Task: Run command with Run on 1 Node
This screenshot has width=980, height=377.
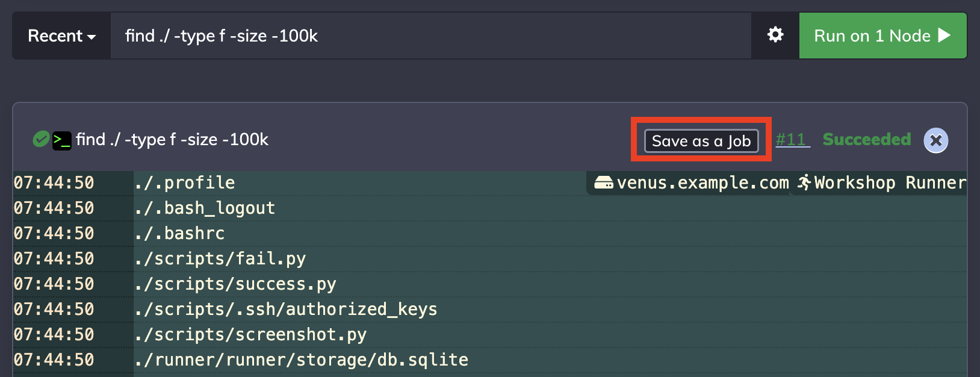Action: click(882, 36)
